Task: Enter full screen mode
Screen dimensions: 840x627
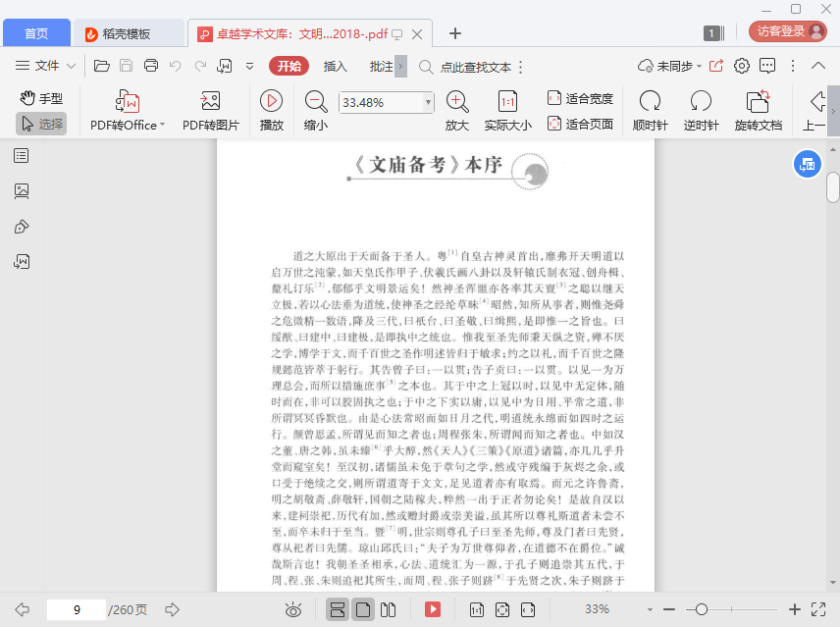Action: tap(818, 609)
